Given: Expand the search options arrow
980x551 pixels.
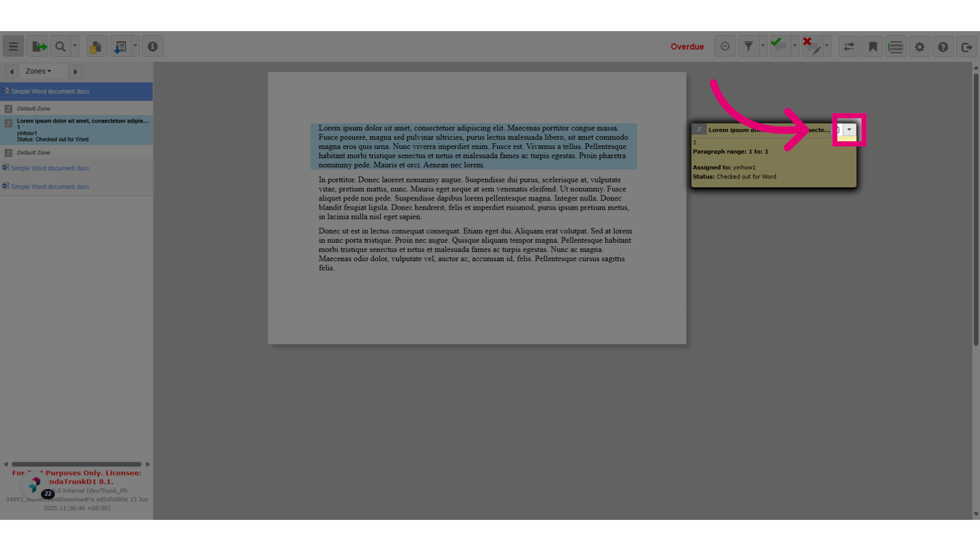Looking at the screenshot, I should pos(75,46).
